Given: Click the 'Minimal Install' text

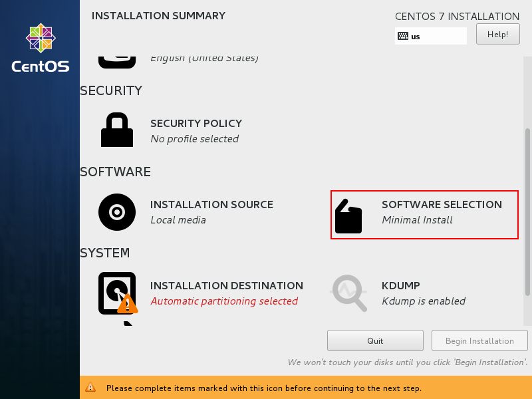Looking at the screenshot, I should [x=417, y=220].
